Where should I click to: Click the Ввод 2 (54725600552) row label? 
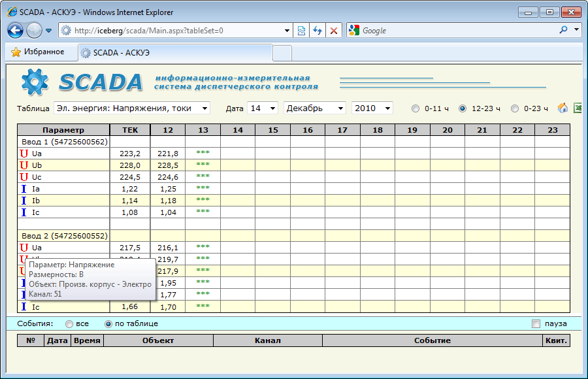(65, 236)
